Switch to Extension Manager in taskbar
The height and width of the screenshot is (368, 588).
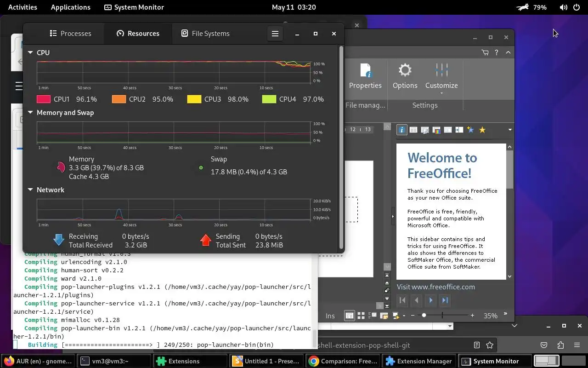pos(419,361)
